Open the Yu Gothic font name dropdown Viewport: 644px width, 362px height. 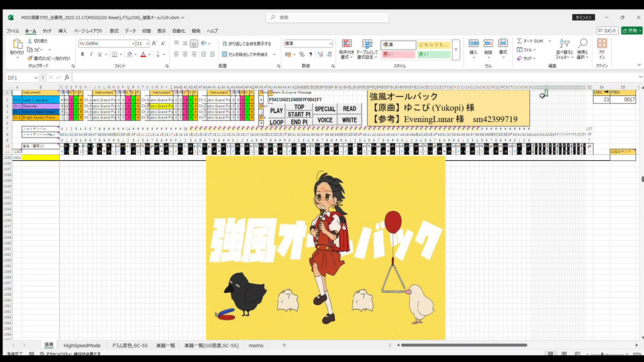(133, 44)
